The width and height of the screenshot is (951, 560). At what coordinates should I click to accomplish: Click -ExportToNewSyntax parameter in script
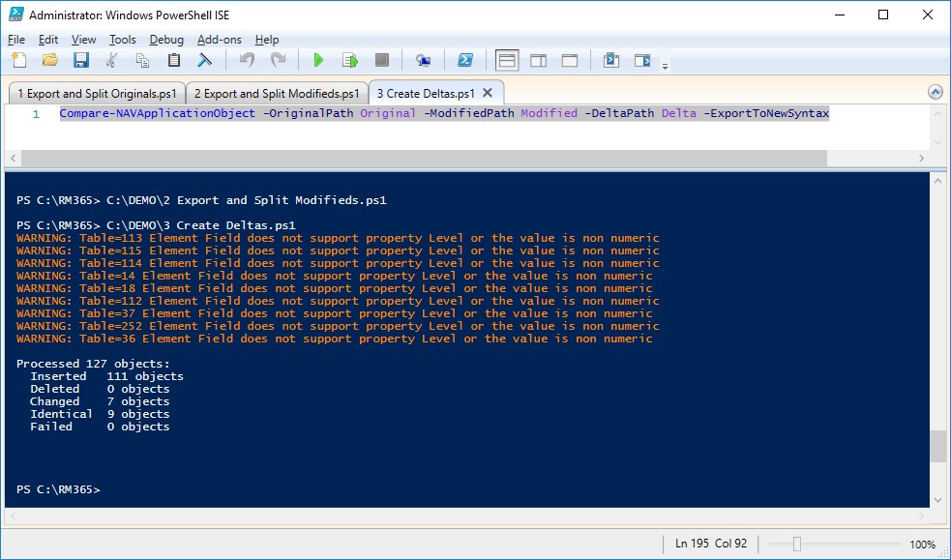tap(766, 113)
